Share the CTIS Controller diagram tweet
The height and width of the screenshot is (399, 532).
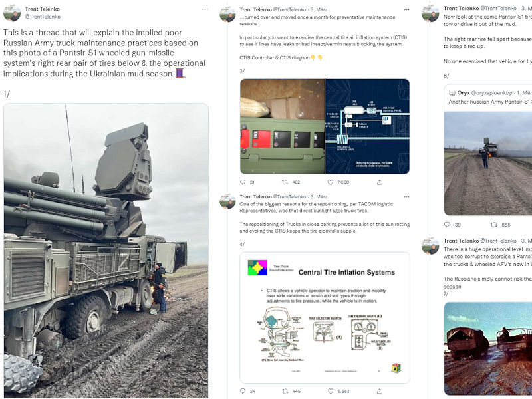380,182
